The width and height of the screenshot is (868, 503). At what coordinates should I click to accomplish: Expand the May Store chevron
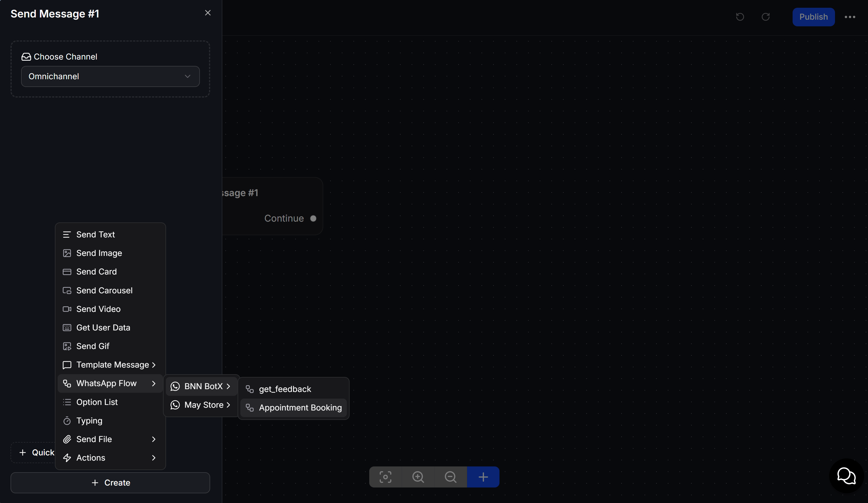click(228, 405)
